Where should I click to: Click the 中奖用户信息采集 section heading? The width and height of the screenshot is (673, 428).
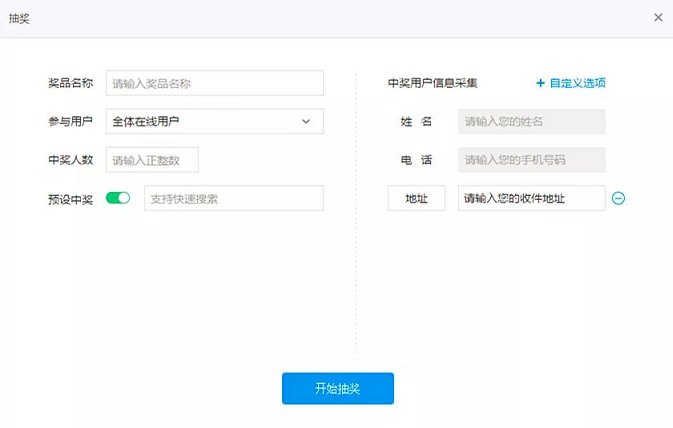432,83
